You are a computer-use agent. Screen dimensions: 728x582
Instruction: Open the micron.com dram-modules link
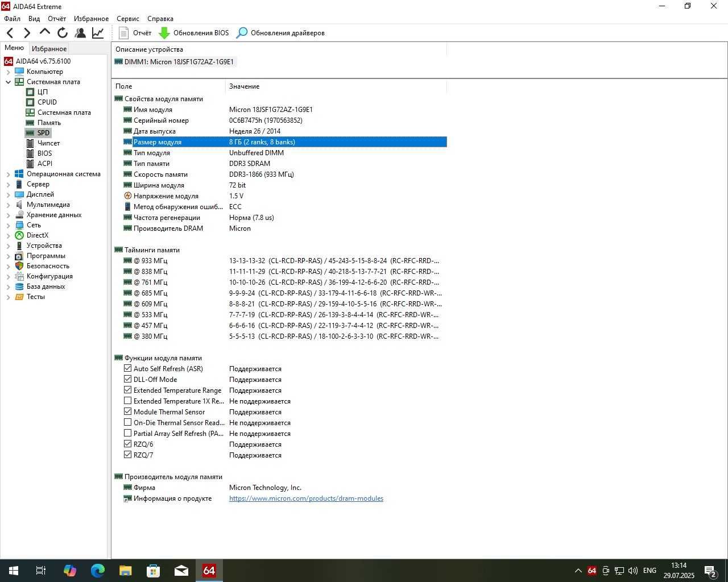306,498
